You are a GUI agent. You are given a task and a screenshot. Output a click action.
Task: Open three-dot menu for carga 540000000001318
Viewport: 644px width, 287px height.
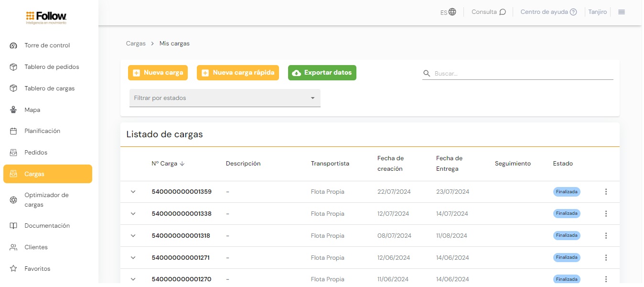click(x=606, y=236)
